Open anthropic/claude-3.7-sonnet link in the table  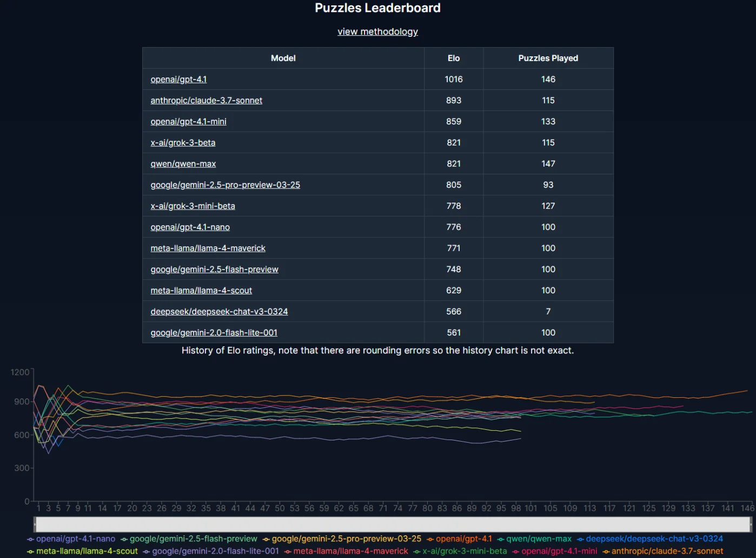click(x=206, y=100)
